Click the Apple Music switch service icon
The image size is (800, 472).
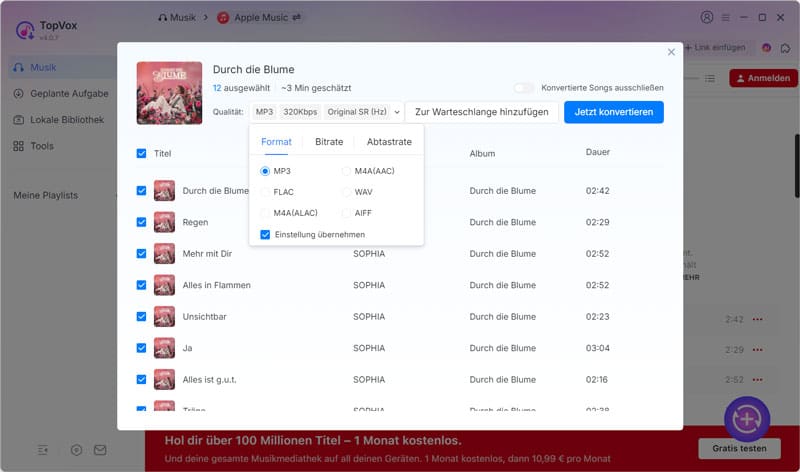[296, 17]
